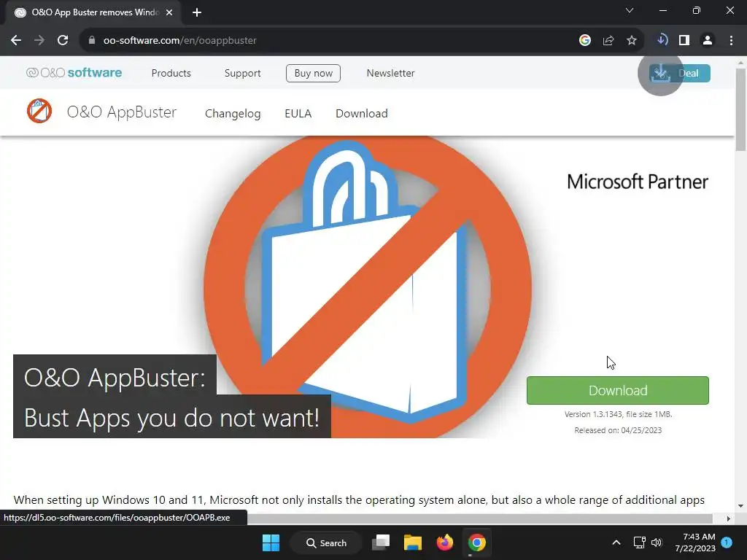
Task: Open the Chrome profile icon
Action: click(708, 41)
